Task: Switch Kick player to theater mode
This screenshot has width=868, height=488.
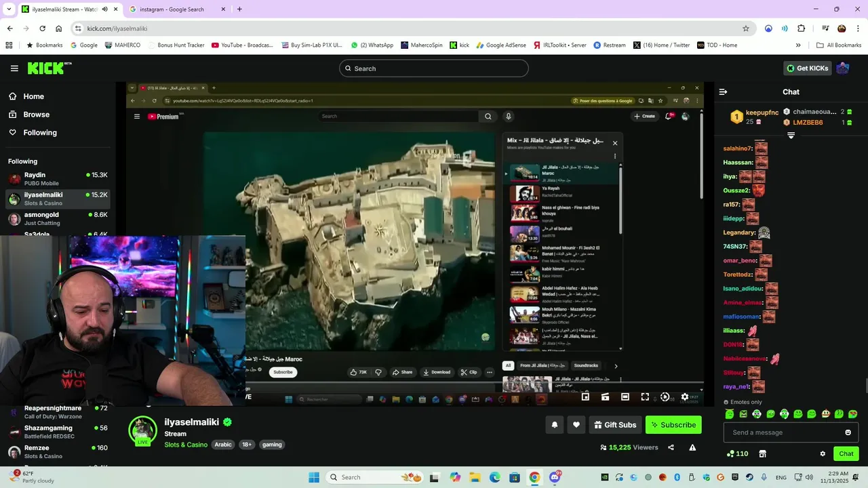Action: coord(625,397)
